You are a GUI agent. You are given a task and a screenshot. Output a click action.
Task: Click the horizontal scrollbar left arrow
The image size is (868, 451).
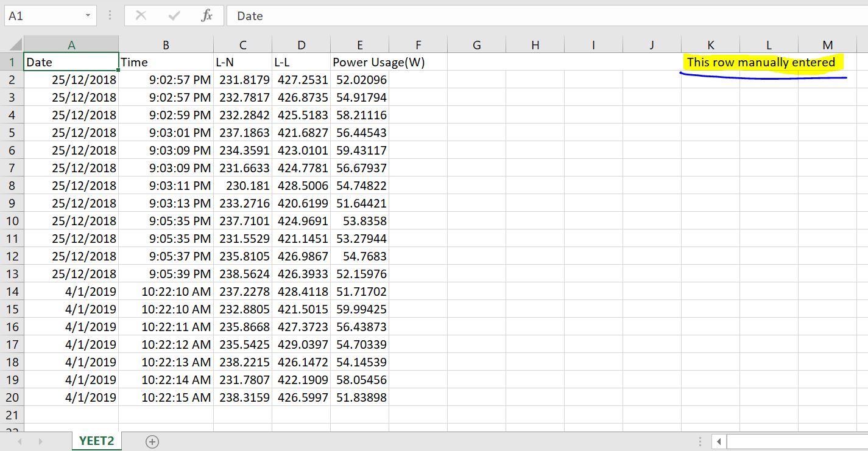pyautogui.click(x=719, y=441)
